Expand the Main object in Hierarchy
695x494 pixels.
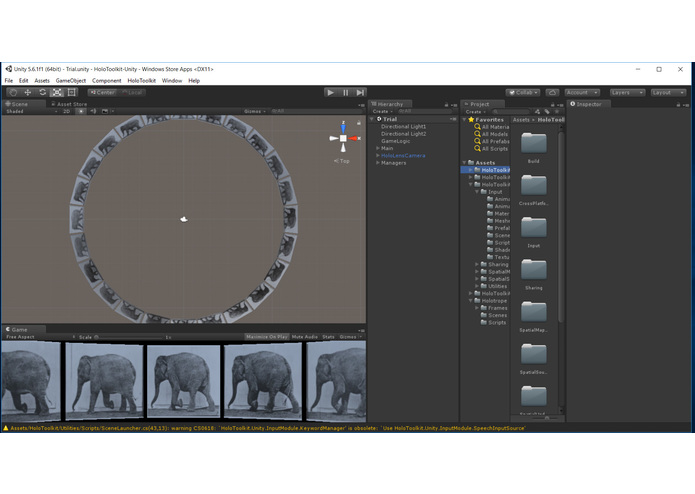click(378, 148)
